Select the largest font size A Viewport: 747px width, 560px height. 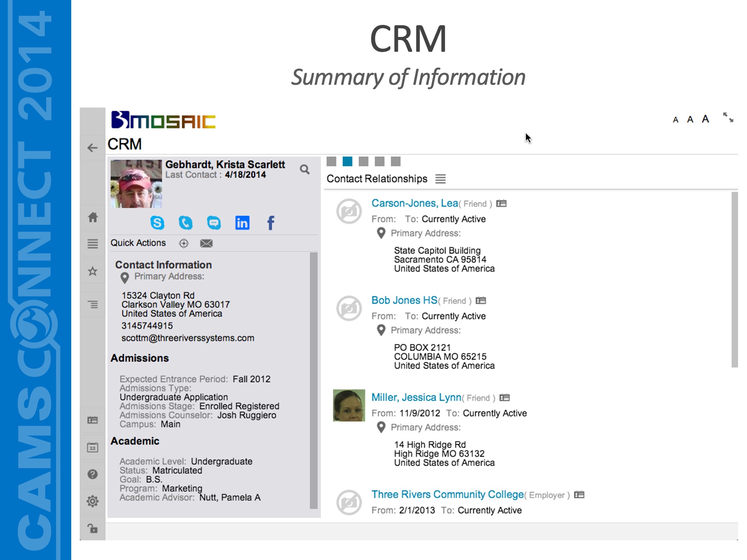tap(705, 119)
